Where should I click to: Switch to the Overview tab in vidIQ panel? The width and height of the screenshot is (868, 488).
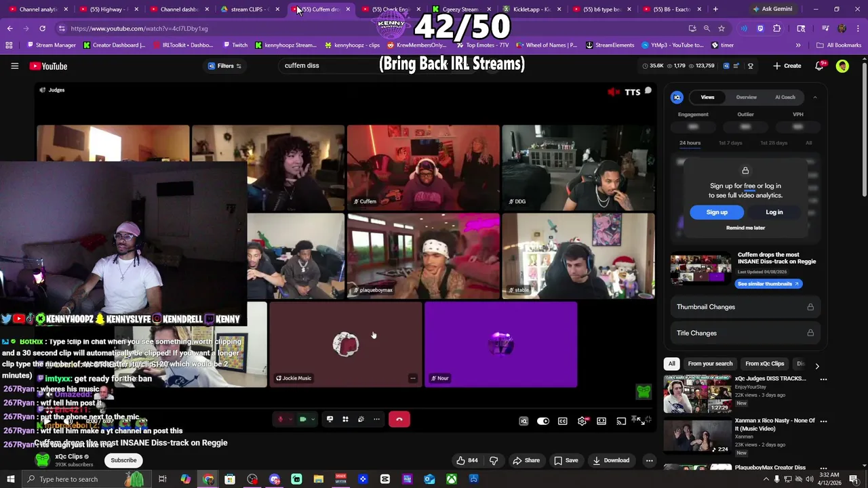tap(746, 97)
